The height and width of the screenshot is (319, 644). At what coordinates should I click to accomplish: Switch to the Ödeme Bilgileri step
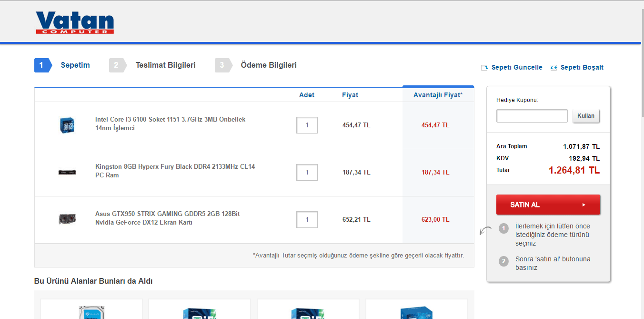pyautogui.click(x=269, y=65)
